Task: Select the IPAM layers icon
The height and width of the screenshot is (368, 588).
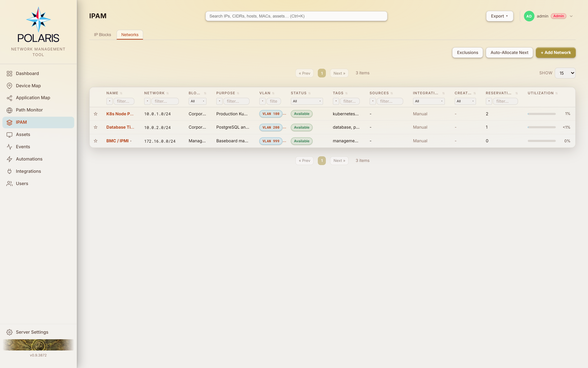Action: click(x=9, y=122)
